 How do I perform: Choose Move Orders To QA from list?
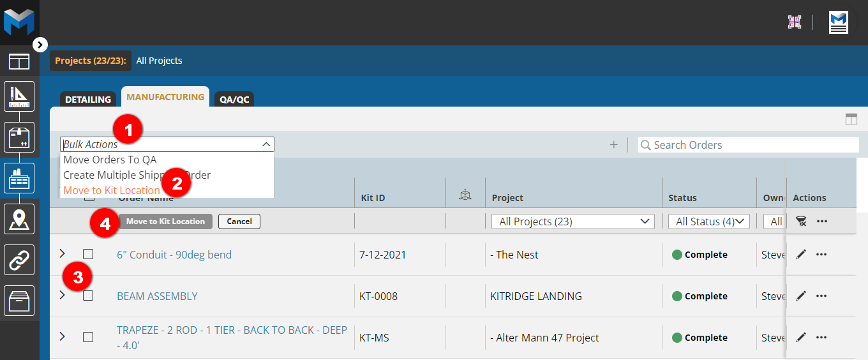(x=110, y=160)
